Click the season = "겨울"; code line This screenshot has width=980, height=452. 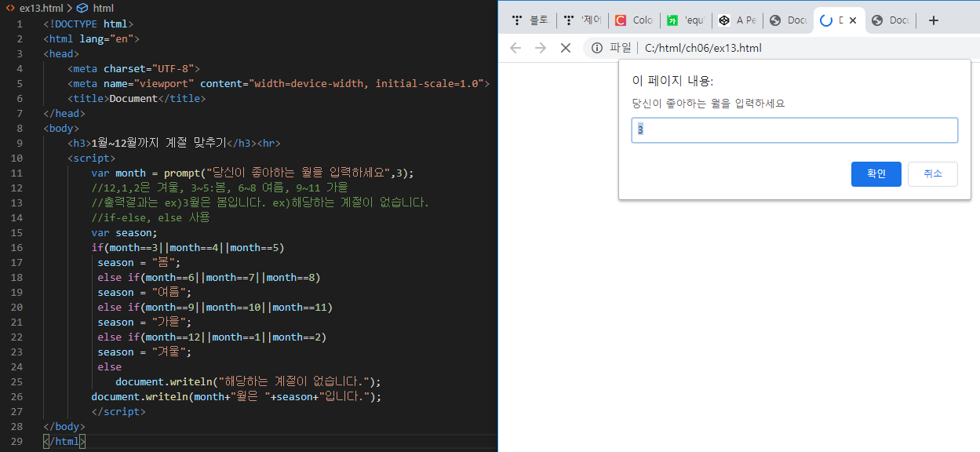144,352
